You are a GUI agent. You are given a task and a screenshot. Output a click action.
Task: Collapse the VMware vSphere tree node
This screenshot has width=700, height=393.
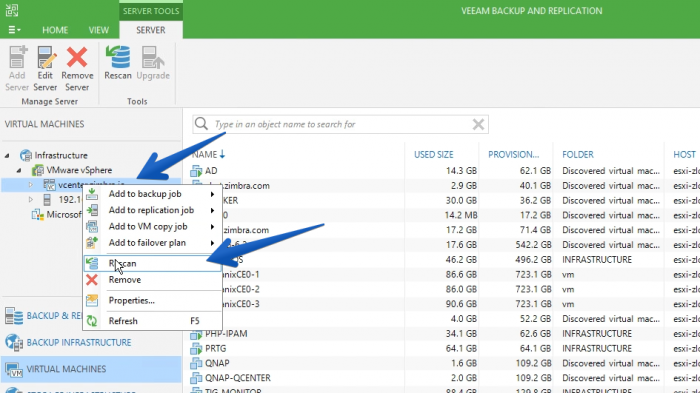pyautogui.click(x=19, y=170)
